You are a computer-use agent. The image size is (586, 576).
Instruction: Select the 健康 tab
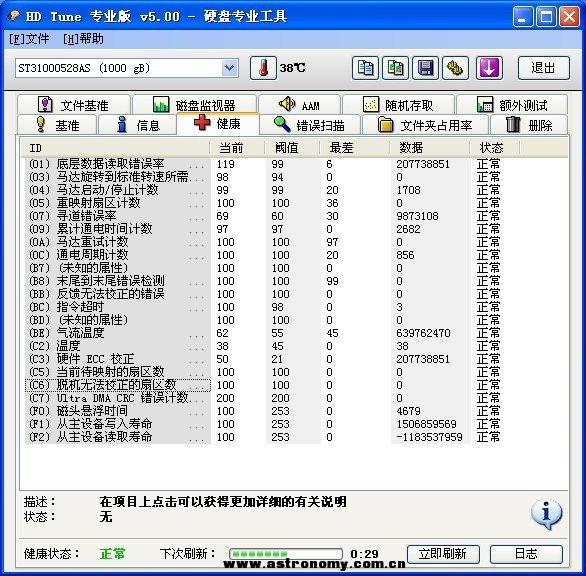pyautogui.click(x=218, y=123)
